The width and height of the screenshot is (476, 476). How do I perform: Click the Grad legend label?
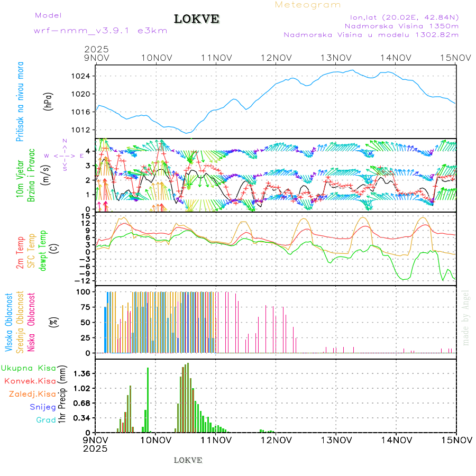[45, 420]
